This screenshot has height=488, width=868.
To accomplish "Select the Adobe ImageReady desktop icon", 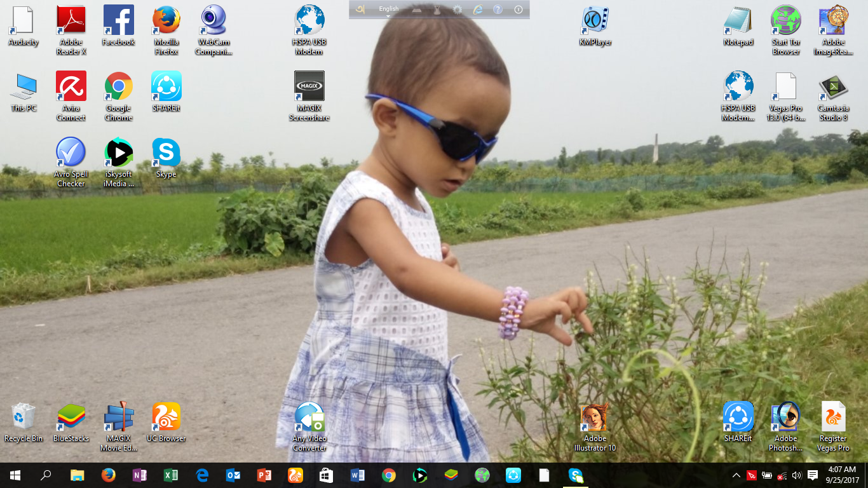I will tap(833, 30).
